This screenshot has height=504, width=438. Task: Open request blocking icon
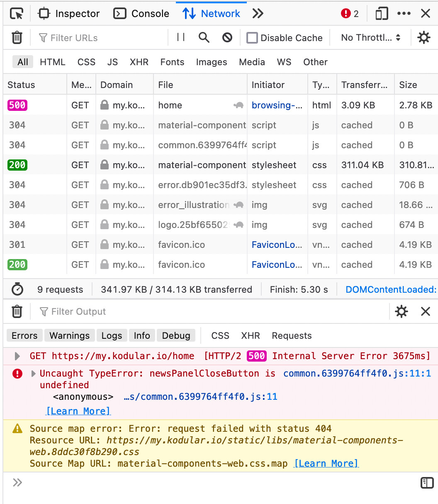227,38
